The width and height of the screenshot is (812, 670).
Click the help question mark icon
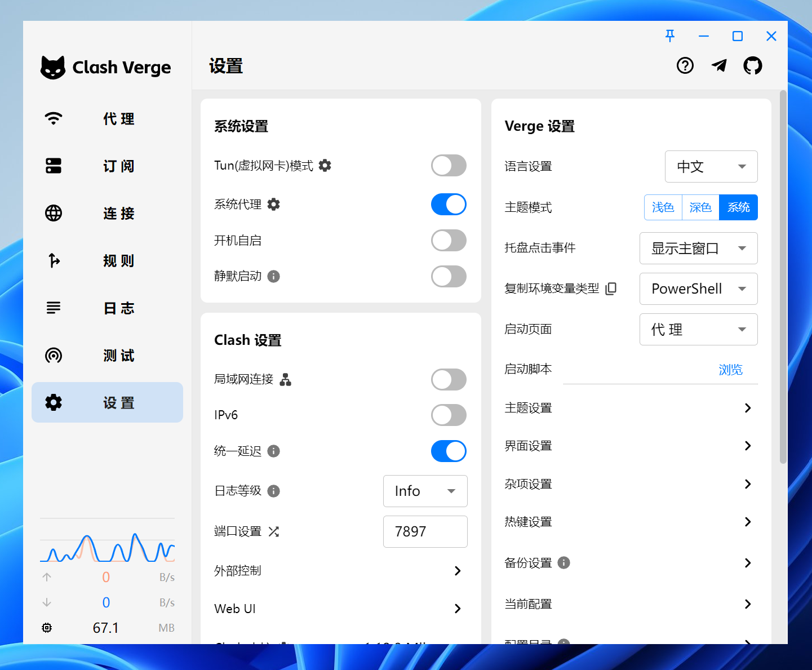(685, 66)
